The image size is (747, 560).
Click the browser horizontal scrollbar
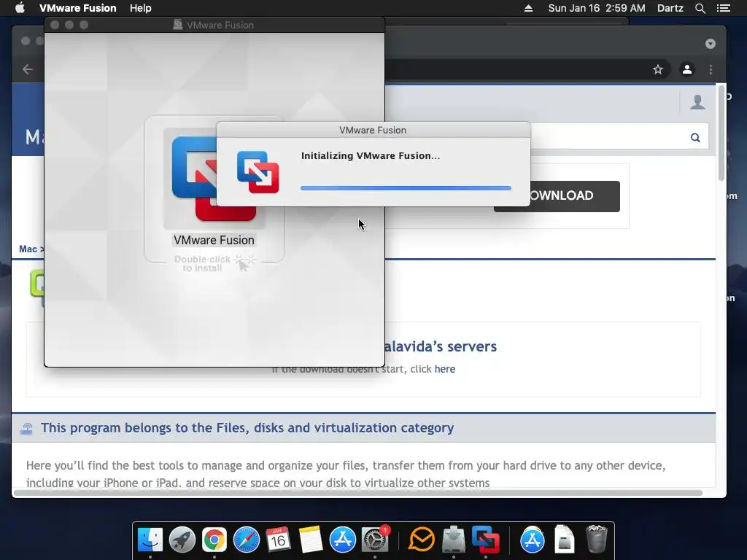coord(357,493)
